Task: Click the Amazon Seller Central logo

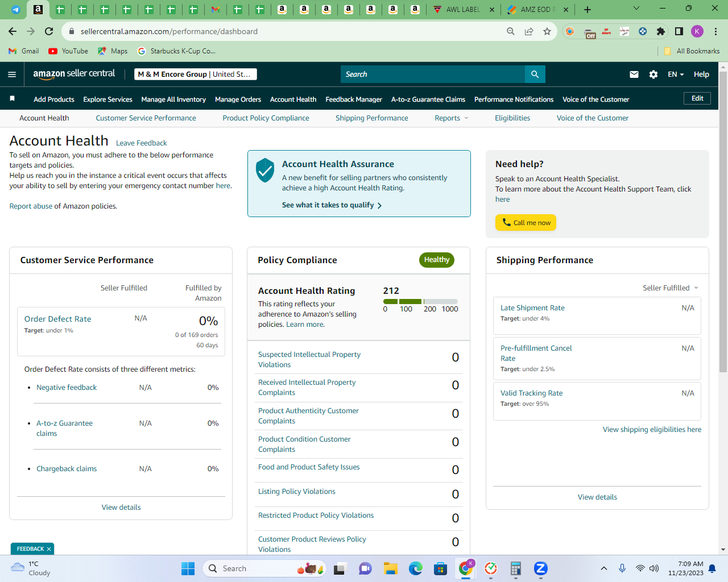Action: click(74, 74)
